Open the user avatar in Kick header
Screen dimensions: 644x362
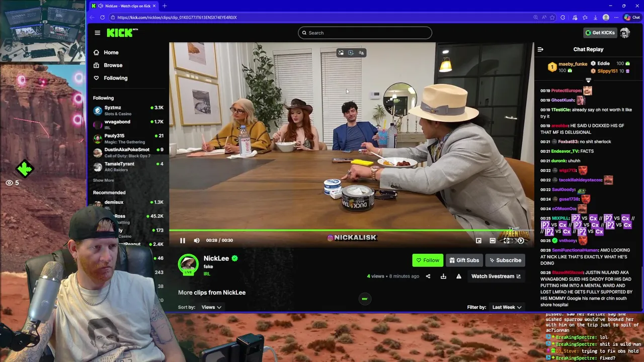(625, 33)
